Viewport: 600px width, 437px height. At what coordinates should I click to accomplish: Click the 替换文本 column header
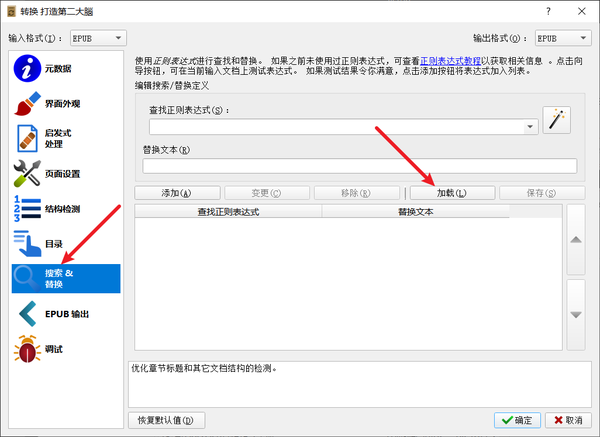(x=416, y=212)
